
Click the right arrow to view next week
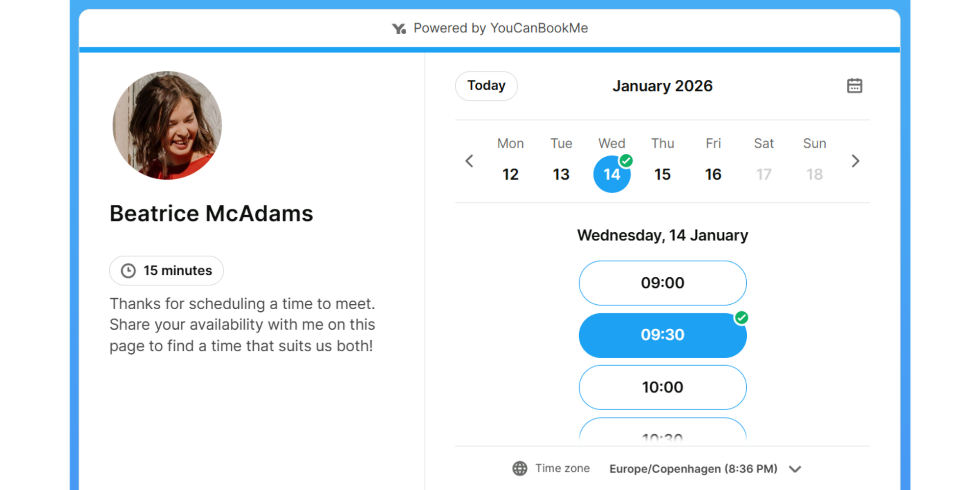click(x=856, y=161)
